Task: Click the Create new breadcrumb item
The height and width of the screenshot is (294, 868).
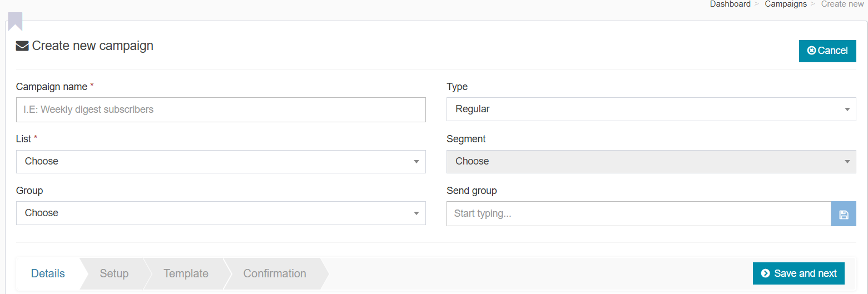Action: click(x=842, y=4)
